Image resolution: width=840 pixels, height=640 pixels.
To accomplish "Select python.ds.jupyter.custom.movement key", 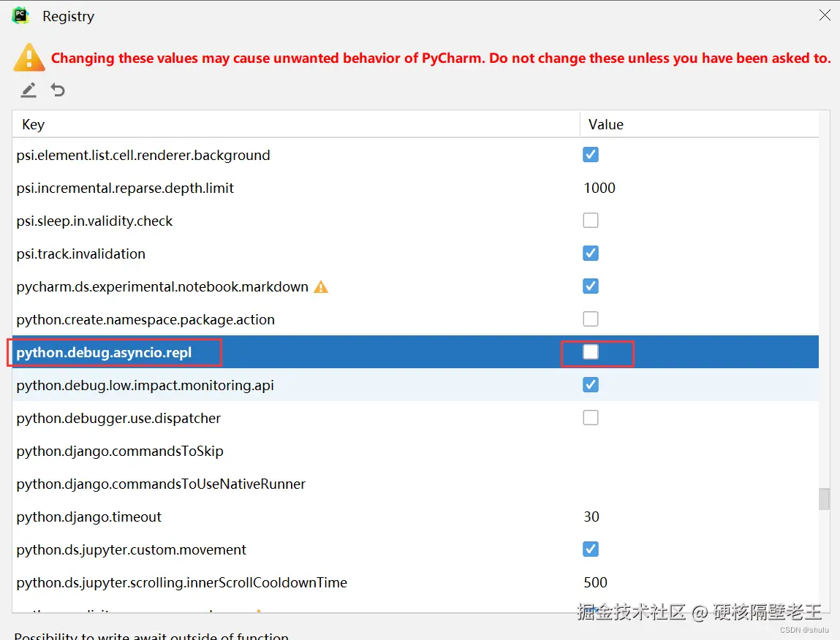I will click(x=132, y=550).
